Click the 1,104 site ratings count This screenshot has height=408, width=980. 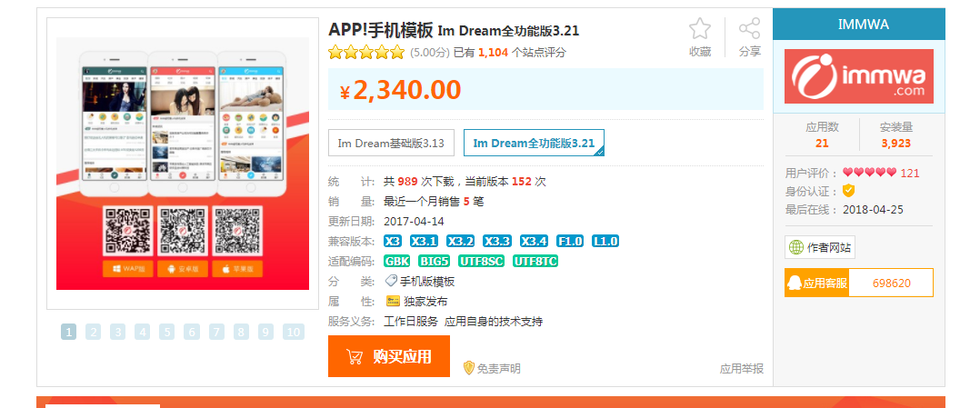coord(493,53)
